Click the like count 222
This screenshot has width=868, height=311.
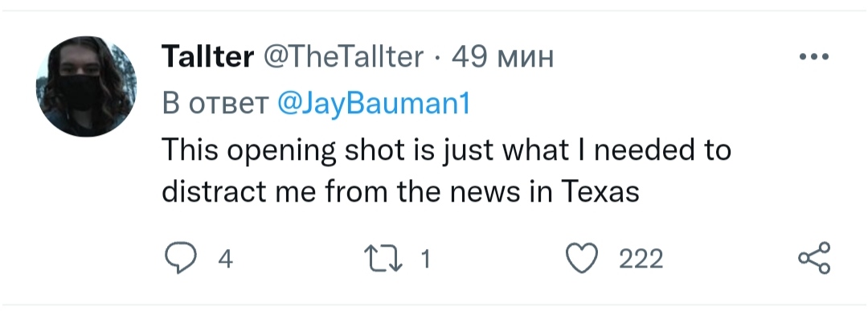click(641, 259)
